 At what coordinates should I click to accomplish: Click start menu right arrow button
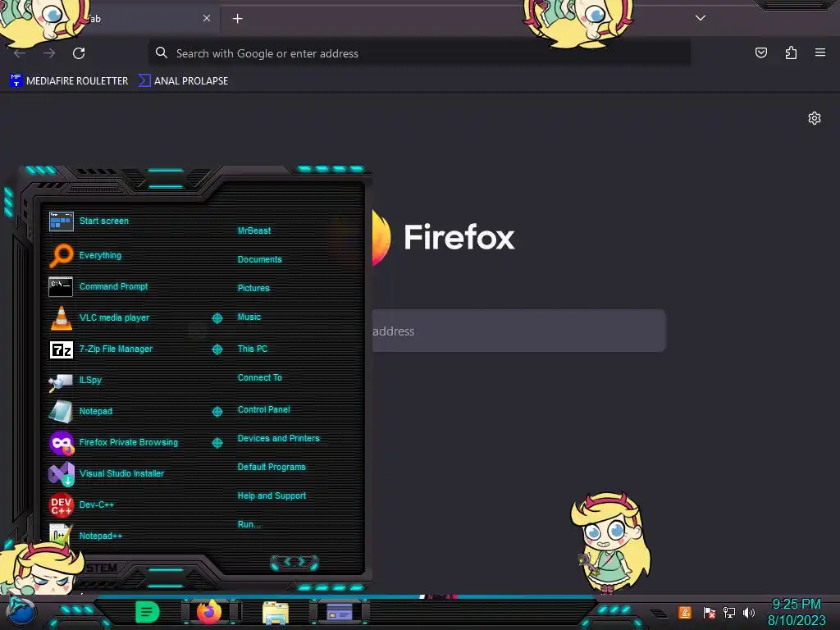(302, 561)
